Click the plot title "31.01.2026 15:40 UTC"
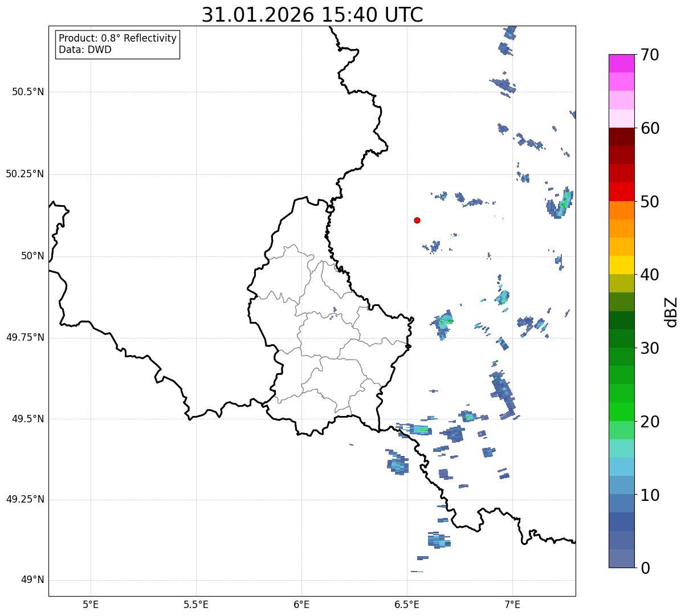The height and width of the screenshot is (616, 685). [x=312, y=15]
